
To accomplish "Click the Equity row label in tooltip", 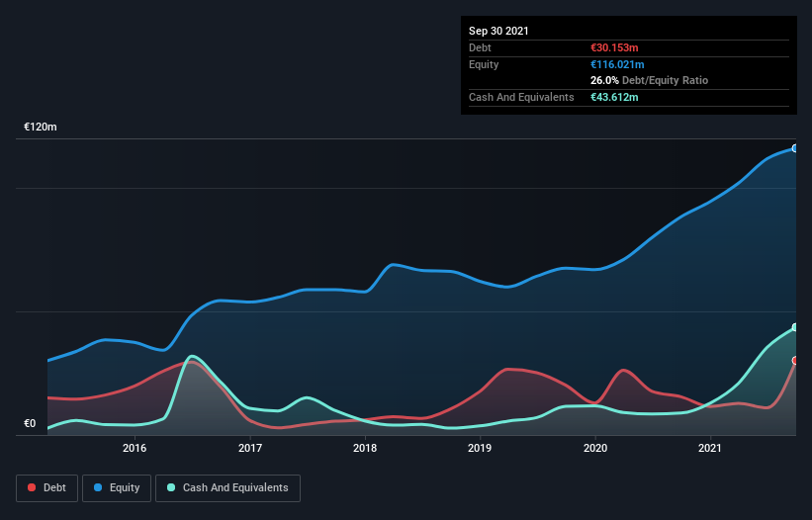I will [x=484, y=64].
